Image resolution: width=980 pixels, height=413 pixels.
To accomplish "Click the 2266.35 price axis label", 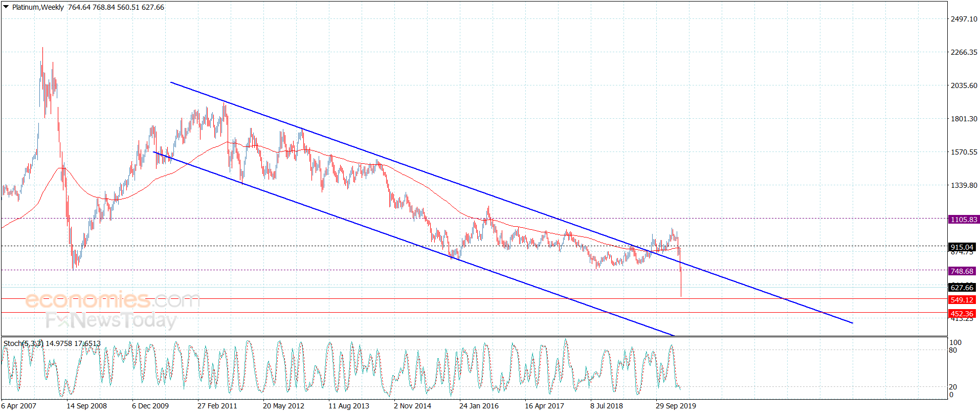I will (964, 52).
